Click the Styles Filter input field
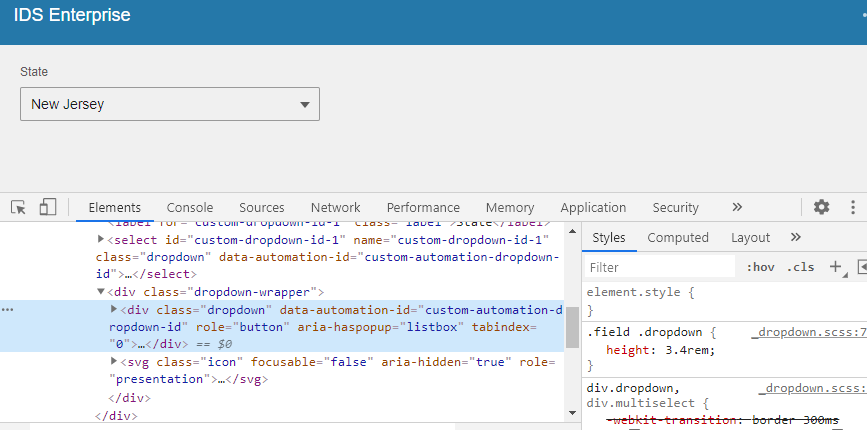 tap(659, 268)
